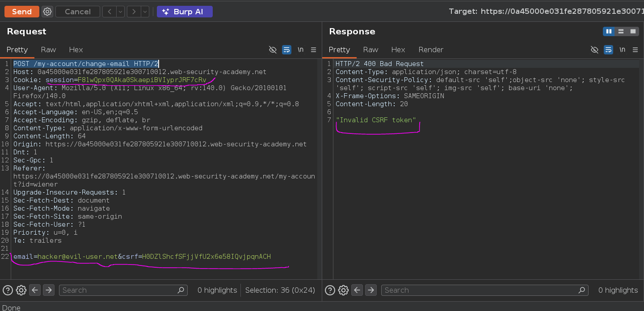The image size is (644, 311).
Task: Select tabbed single-pane layout icon
Action: (633, 31)
